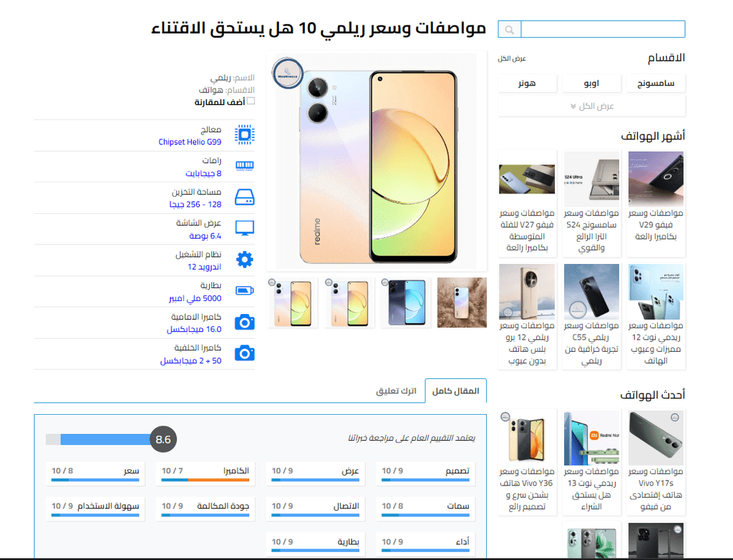This screenshot has width=733, height=560.
Task: Click the RAM memory icon
Action: point(245,166)
